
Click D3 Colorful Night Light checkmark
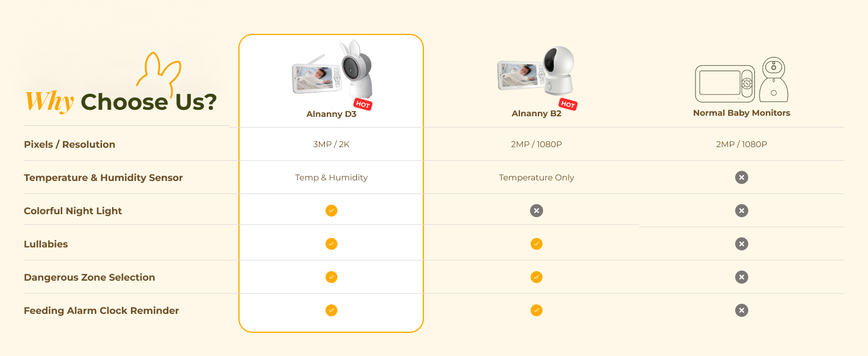[331, 211]
